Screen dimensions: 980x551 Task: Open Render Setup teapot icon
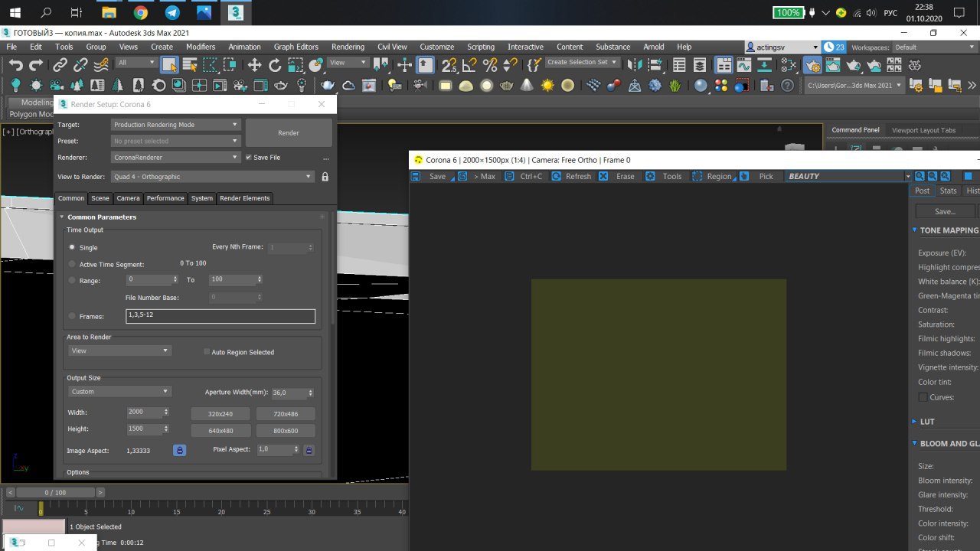(812, 65)
